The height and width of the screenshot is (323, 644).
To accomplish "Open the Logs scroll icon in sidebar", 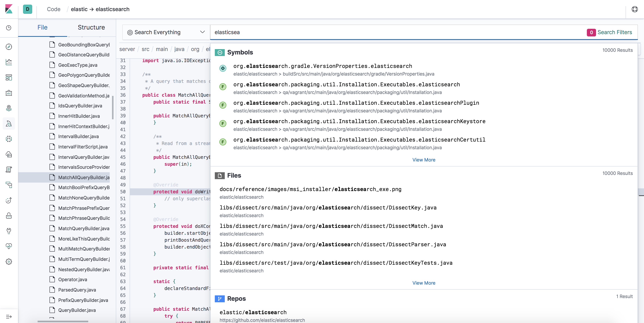I will click(9, 170).
